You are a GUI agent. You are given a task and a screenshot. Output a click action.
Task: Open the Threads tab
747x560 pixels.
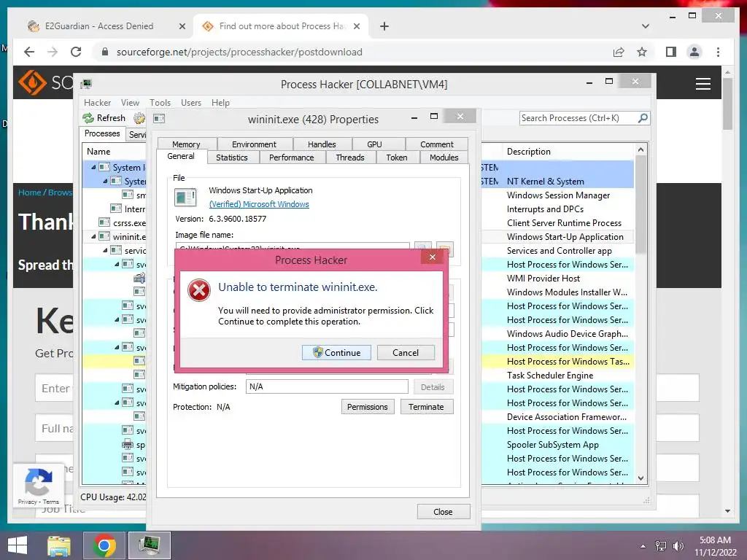(349, 157)
